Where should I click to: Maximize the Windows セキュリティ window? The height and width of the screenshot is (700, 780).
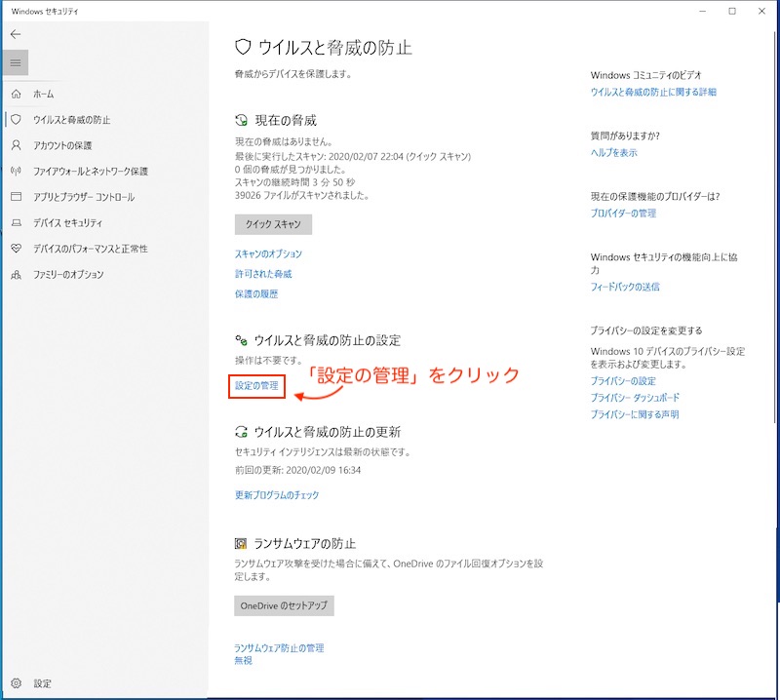732,11
